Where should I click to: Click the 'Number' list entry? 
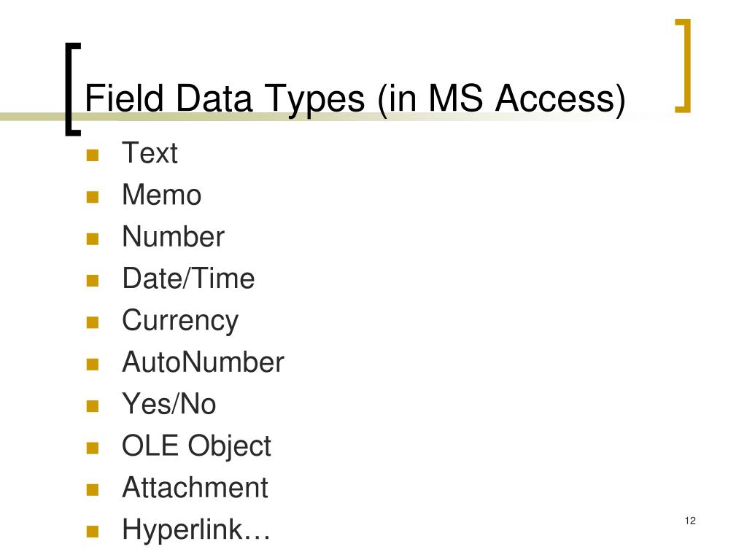click(173, 237)
